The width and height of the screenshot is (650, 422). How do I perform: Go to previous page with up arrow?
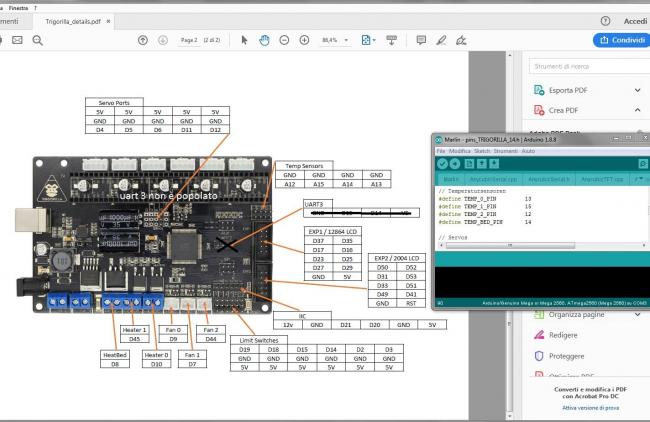coord(143,39)
